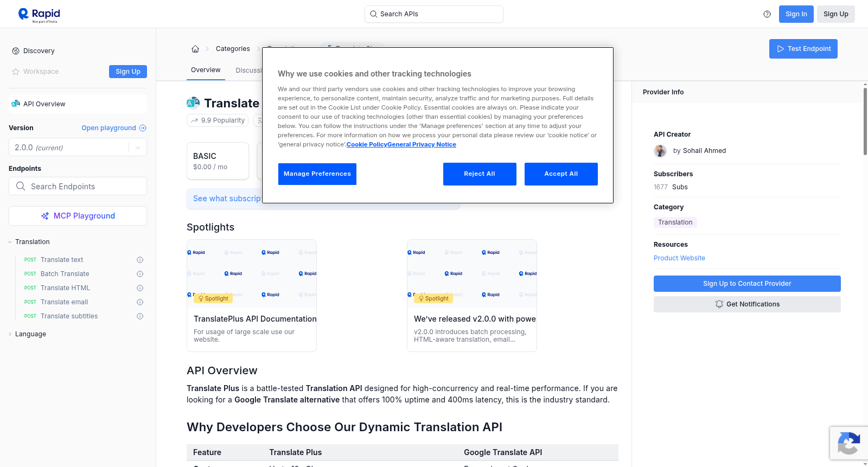
Task: Open the Product Website link
Action: pos(679,258)
